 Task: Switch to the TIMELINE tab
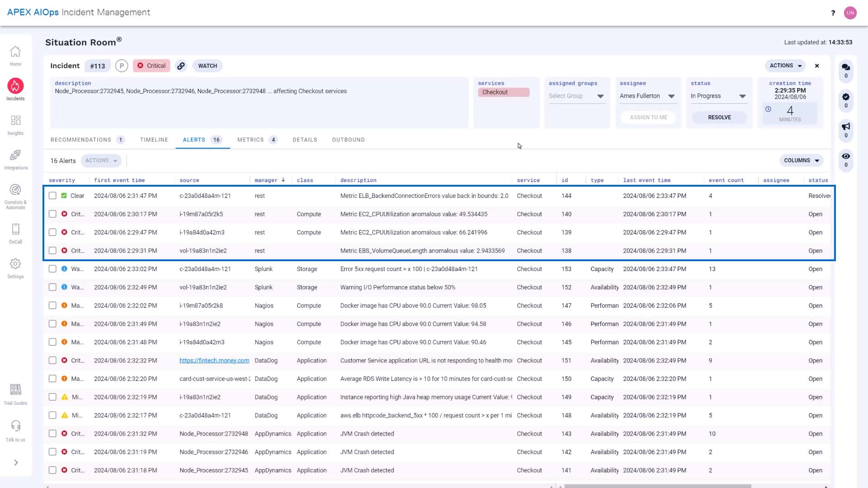[x=154, y=140]
